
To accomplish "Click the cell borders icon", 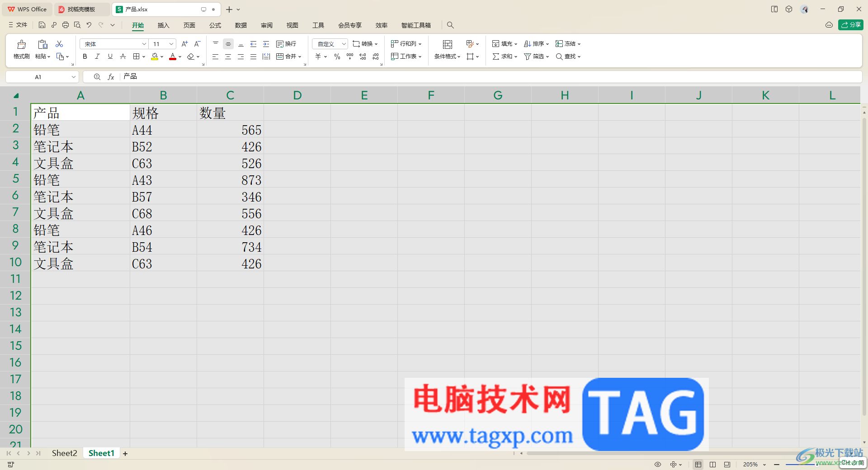I will [x=136, y=56].
